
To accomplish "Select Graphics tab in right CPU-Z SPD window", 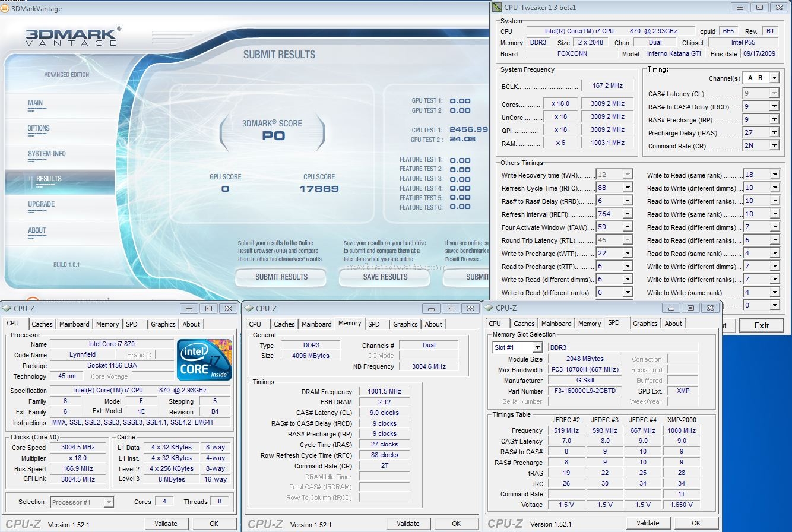I will point(645,324).
